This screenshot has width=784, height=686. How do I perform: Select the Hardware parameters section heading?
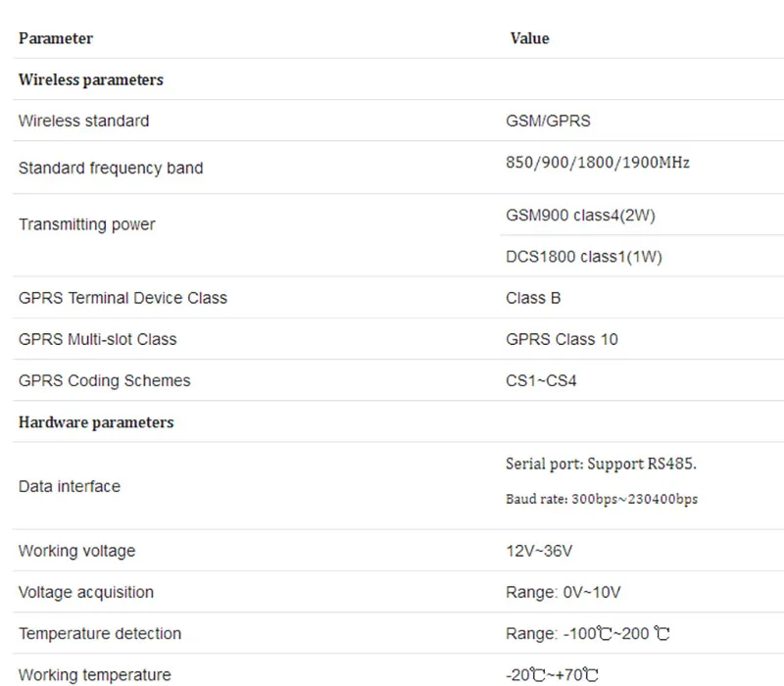pyautogui.click(x=96, y=422)
